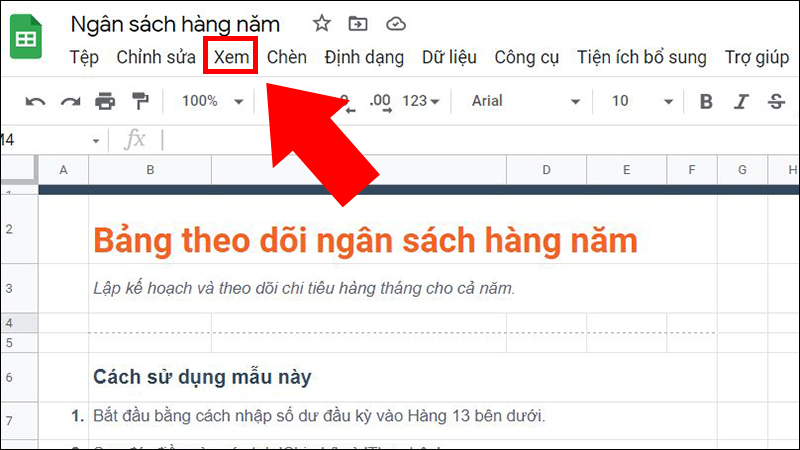This screenshot has height=450, width=800.
Task: Click the formula bar input field
Action: [480, 140]
